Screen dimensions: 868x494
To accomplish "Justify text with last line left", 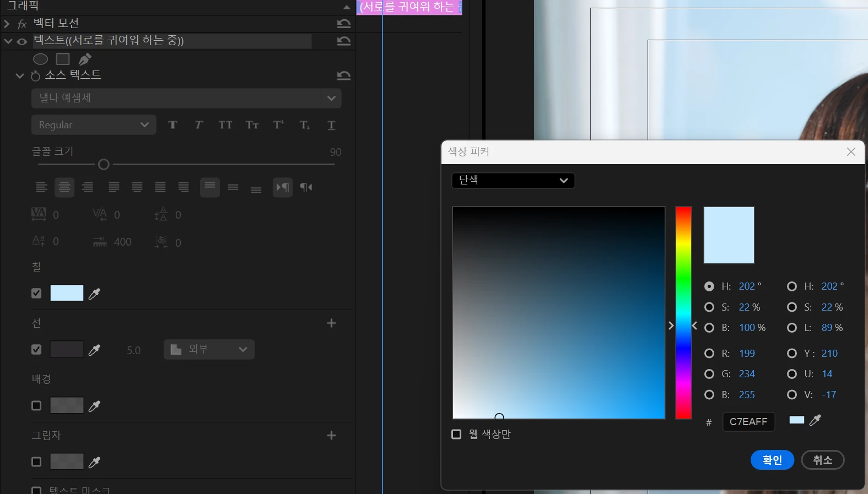I will tap(114, 187).
